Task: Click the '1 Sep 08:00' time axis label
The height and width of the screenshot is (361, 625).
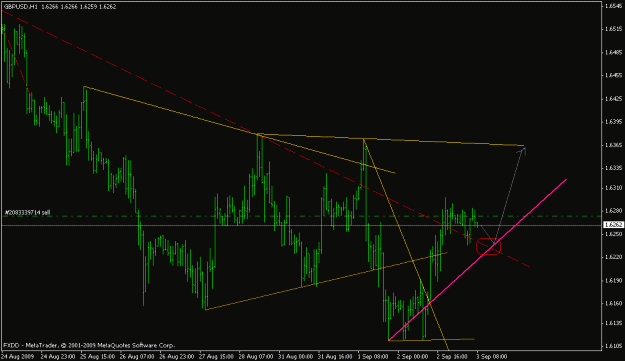Action: 373,356
